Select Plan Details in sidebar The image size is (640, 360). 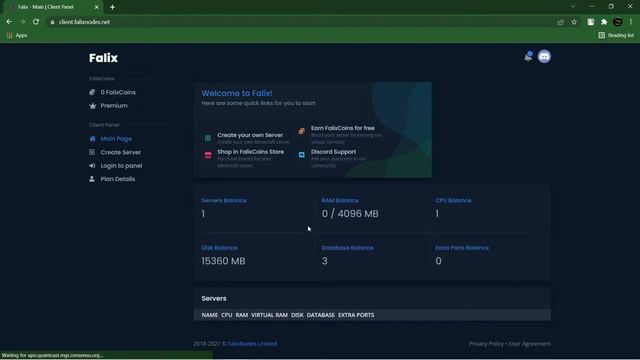[118, 179]
